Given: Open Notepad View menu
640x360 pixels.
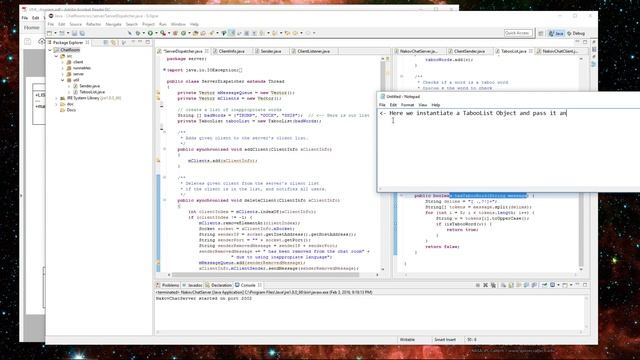Looking at the screenshot, I should click(x=422, y=105).
